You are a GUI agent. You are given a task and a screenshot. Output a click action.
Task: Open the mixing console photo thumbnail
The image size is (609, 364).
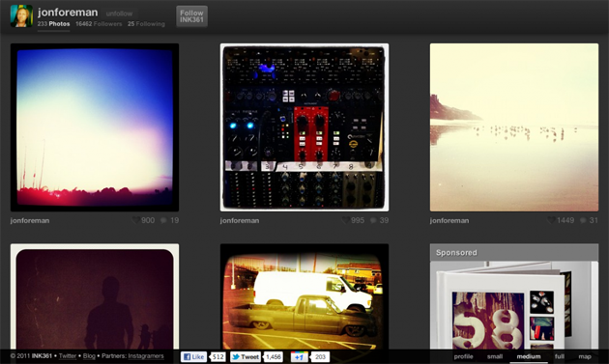pos(304,127)
